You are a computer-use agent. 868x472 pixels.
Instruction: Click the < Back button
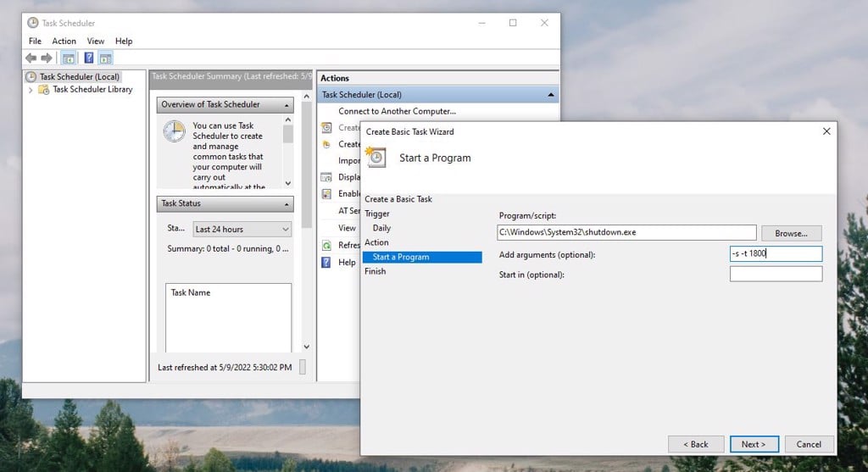[696, 444]
